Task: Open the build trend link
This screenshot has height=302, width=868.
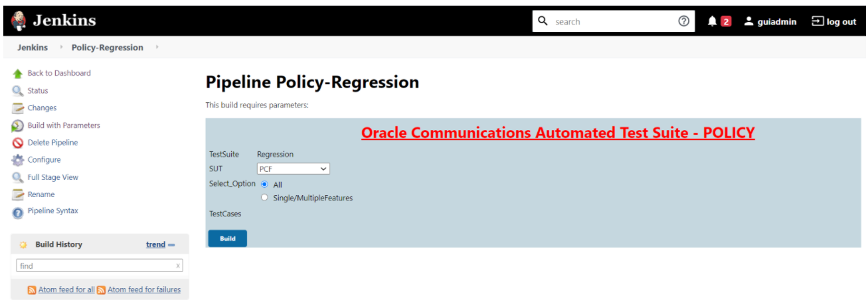Action: (x=155, y=244)
